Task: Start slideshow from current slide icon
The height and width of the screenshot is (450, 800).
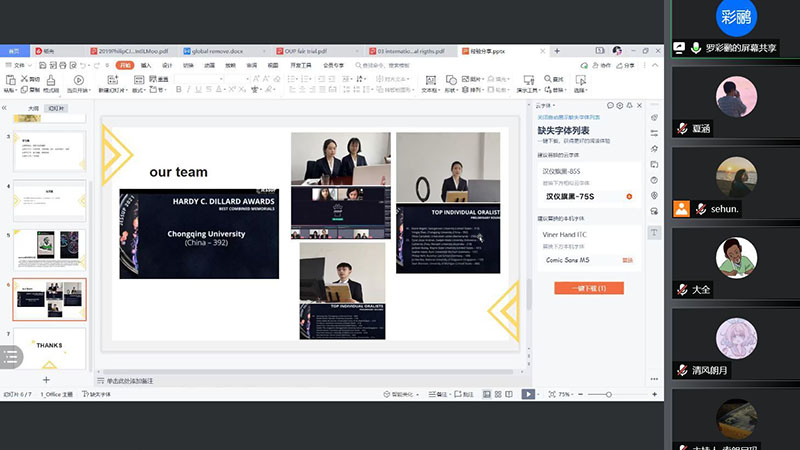Action: point(80,79)
